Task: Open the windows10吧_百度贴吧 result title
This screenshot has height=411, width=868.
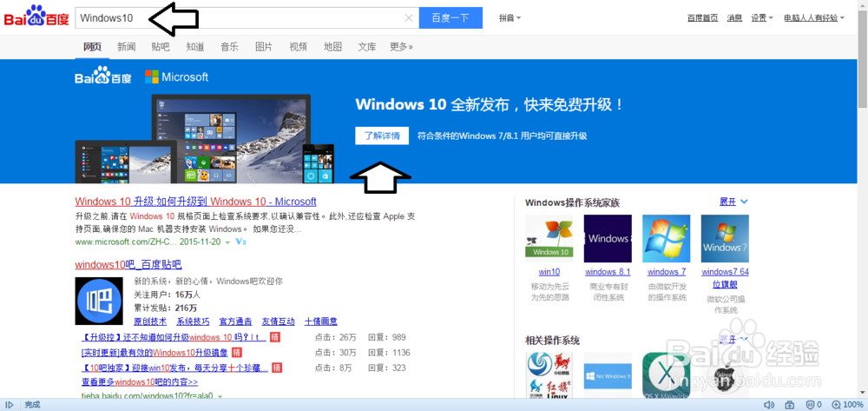Action: 128,265
